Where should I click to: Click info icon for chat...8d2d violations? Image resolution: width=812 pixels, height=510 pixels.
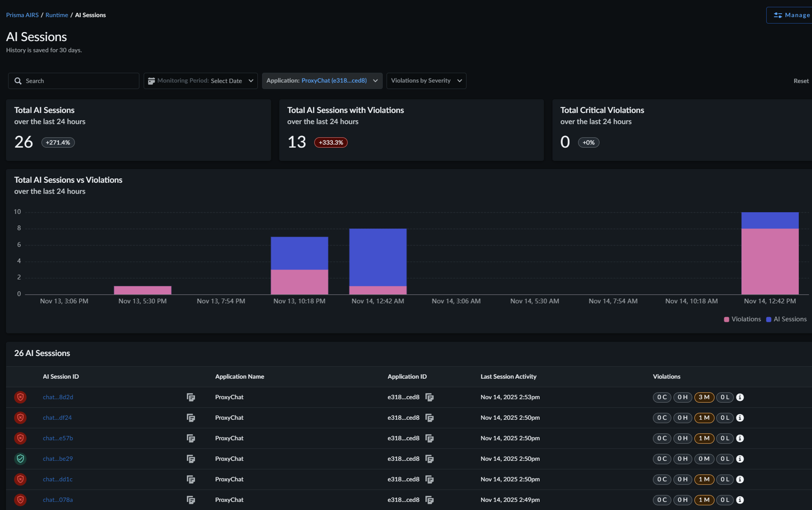[x=740, y=397]
